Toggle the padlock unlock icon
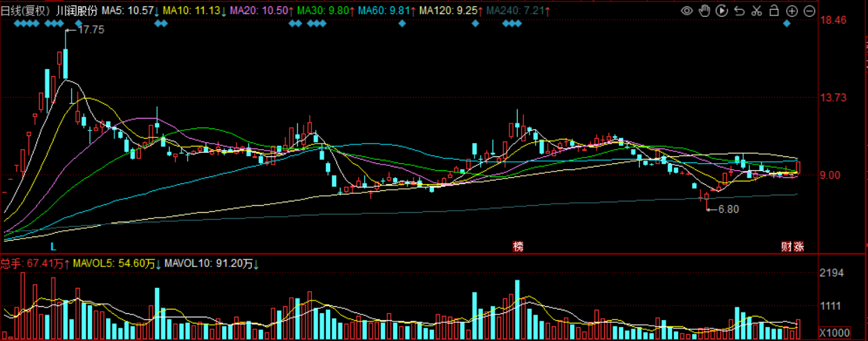 pyautogui.click(x=774, y=10)
